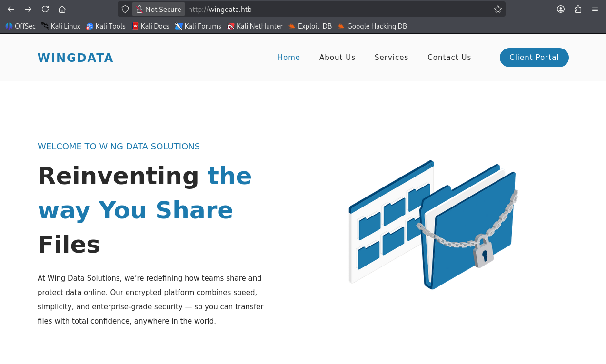Open the tracking protection shield icon
The image size is (606, 364).
(125, 9)
